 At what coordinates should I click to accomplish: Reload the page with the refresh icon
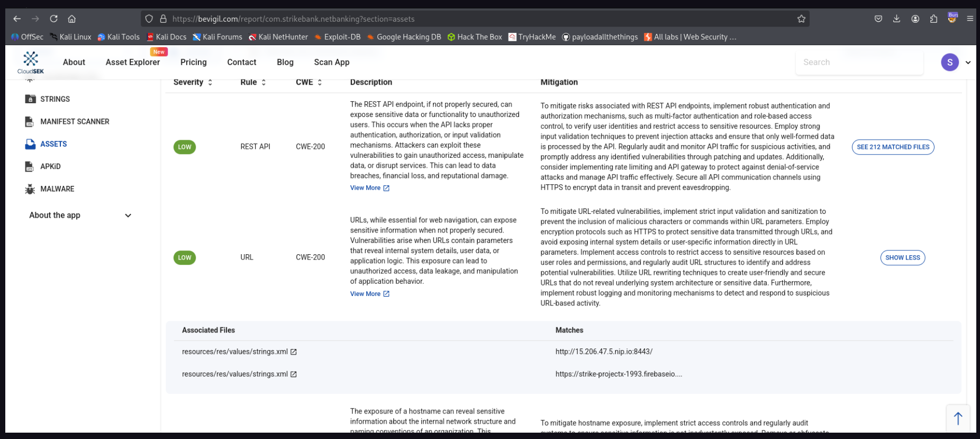coord(53,19)
